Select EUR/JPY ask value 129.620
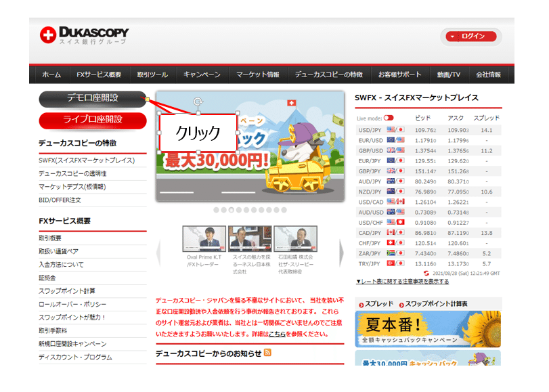 click(458, 161)
